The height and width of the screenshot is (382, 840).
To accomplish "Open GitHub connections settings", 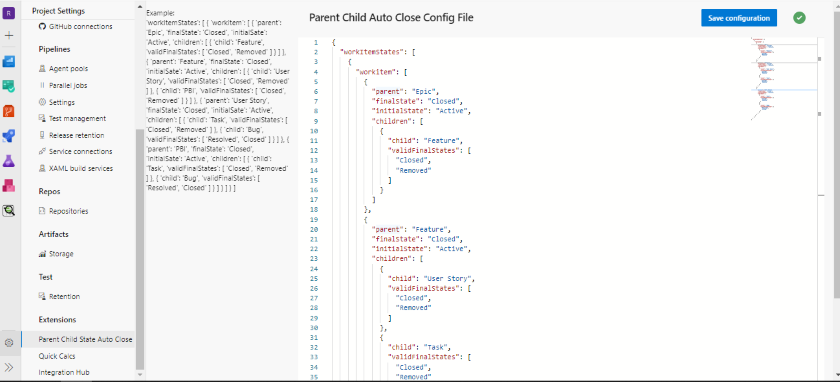I will [76, 26].
